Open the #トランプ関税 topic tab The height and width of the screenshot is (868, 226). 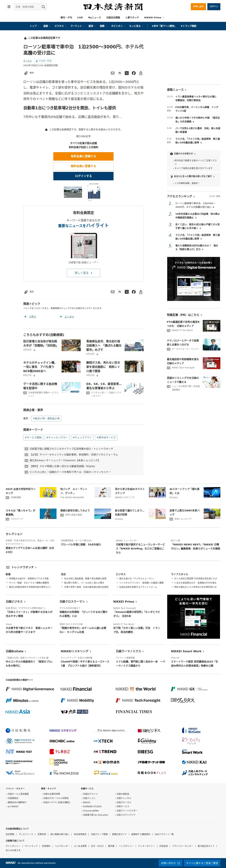click(x=189, y=26)
